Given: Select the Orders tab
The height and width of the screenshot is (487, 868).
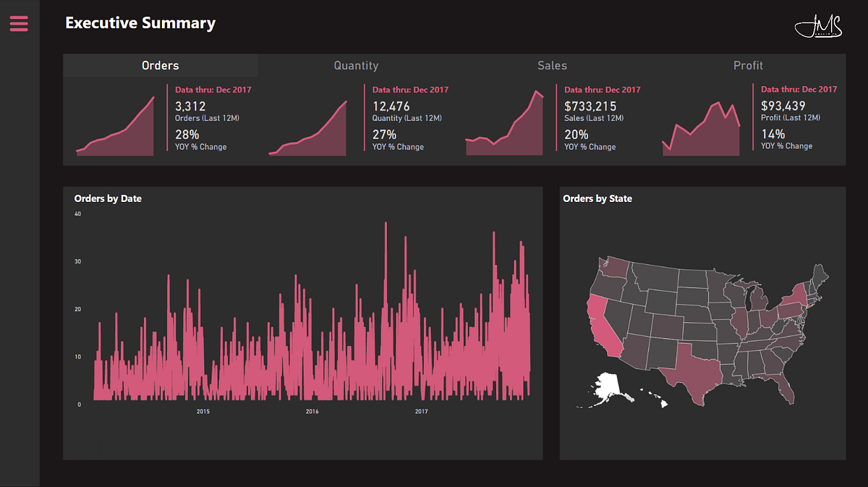Looking at the screenshot, I should [x=160, y=65].
